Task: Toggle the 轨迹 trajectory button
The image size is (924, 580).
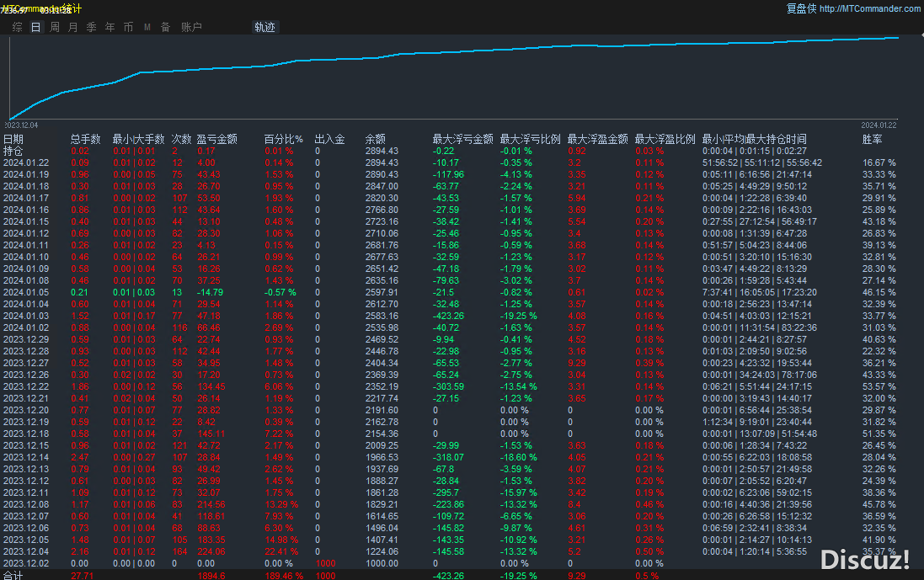Action: [264, 27]
